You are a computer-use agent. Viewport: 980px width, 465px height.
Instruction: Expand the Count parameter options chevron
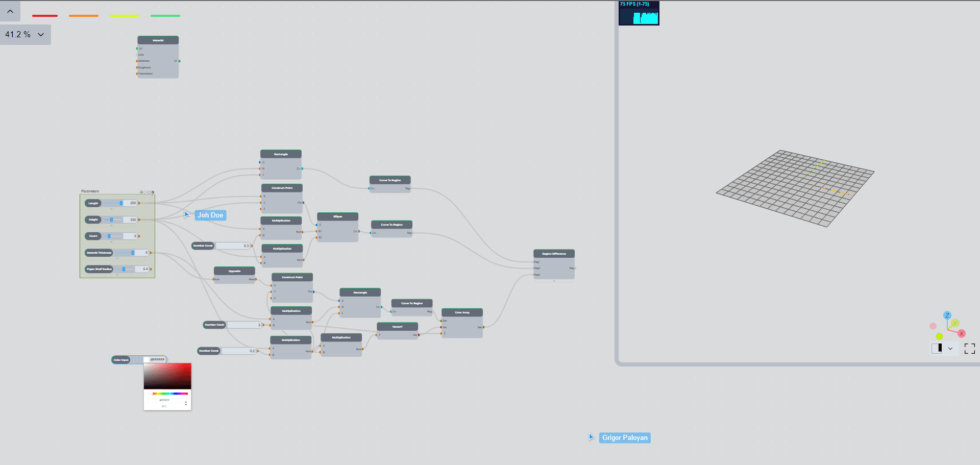click(x=112, y=242)
